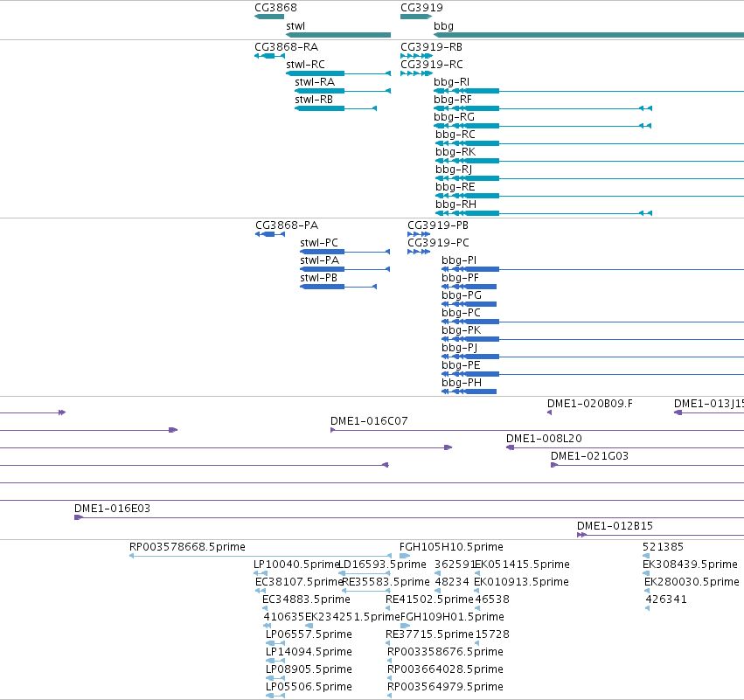Select the FGH109H01.5prime EST
Viewport: 744px width, 700px height.
[x=405, y=626]
